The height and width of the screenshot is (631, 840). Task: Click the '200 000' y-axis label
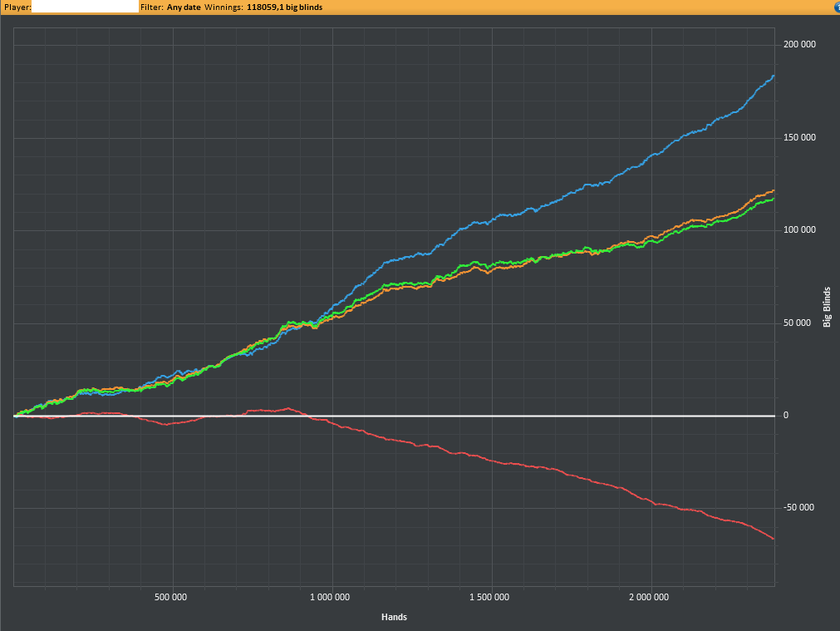pyautogui.click(x=799, y=45)
